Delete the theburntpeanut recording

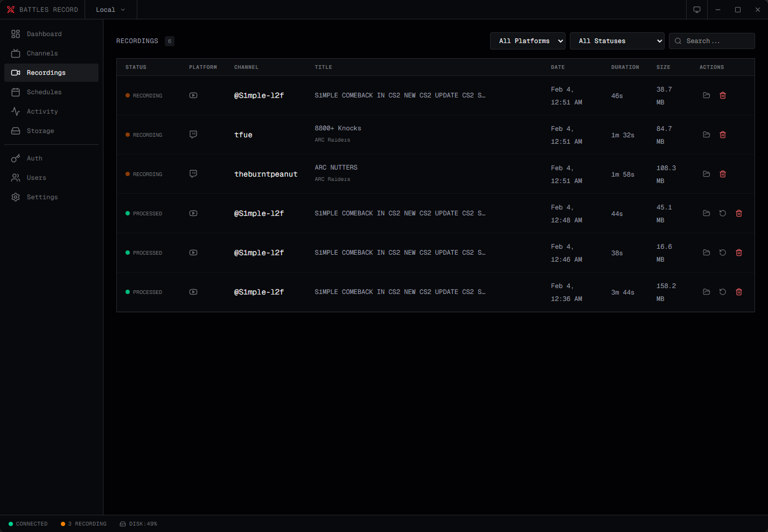pos(722,174)
